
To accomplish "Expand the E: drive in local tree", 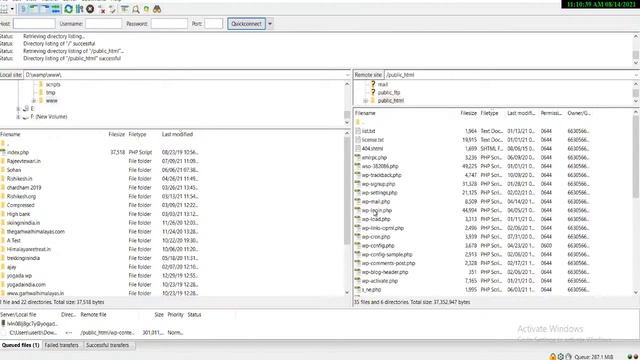I will coord(18,109).
